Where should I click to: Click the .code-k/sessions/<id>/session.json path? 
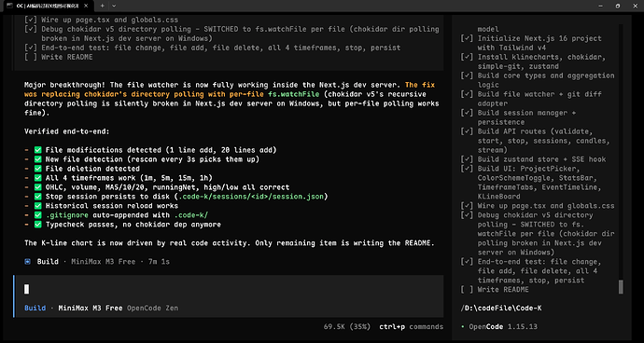tap(251, 197)
